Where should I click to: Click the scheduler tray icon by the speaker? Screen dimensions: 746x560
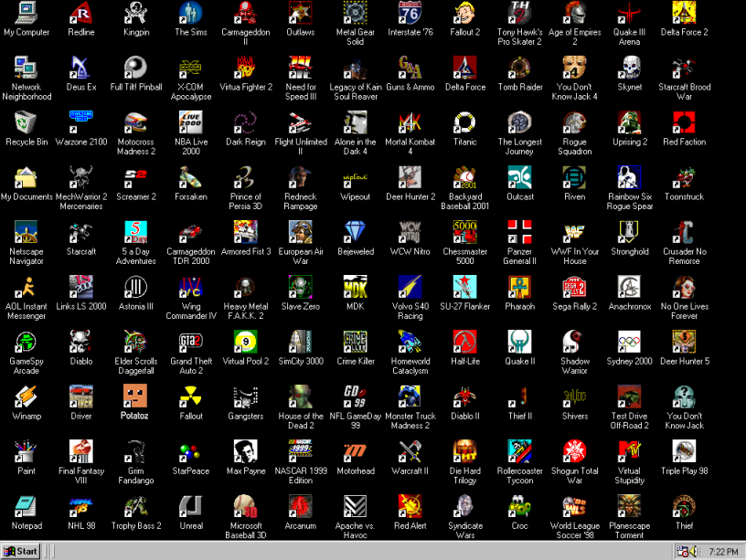pos(683,552)
